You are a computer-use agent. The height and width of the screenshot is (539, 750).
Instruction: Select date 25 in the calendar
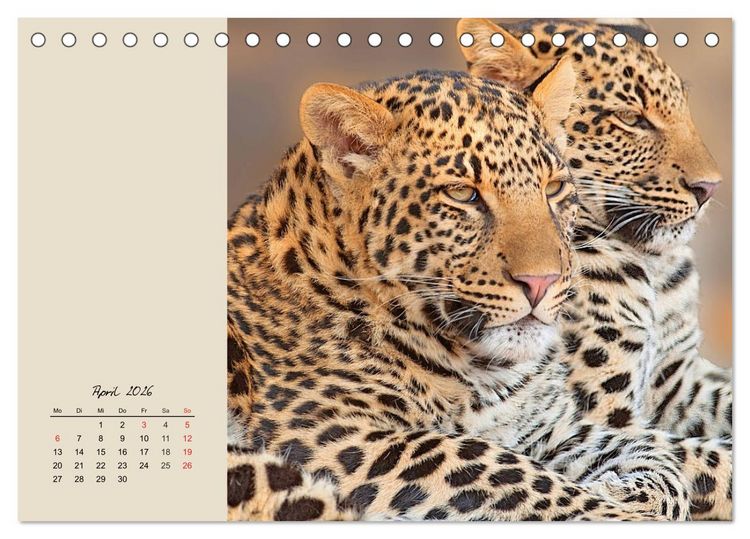pos(165,465)
